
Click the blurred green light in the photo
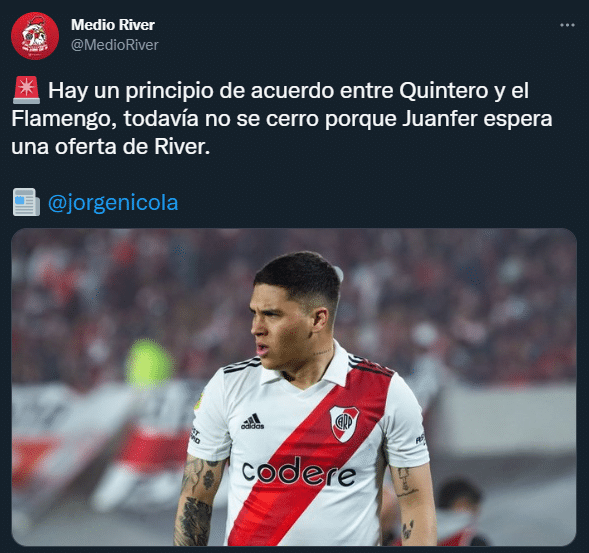pyautogui.click(x=150, y=363)
